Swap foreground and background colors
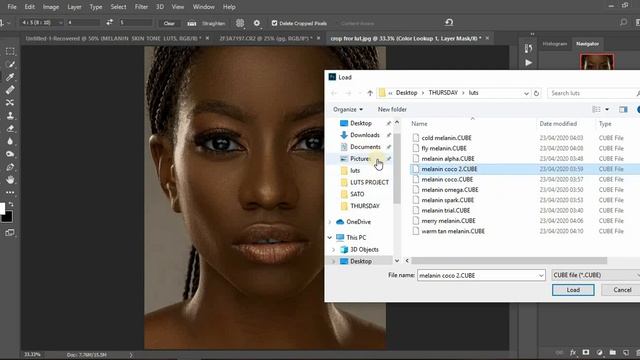 pyautogui.click(x=11, y=204)
